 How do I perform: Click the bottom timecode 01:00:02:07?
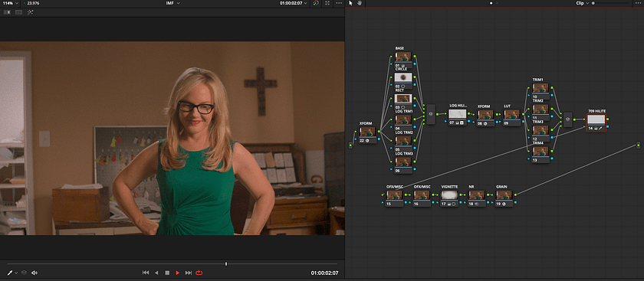click(x=324, y=273)
